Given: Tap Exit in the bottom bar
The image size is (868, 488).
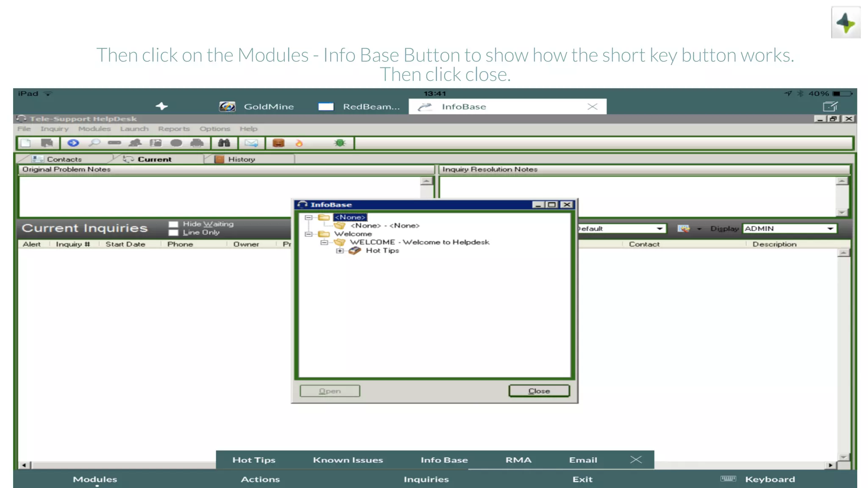Looking at the screenshot, I should 582,480.
